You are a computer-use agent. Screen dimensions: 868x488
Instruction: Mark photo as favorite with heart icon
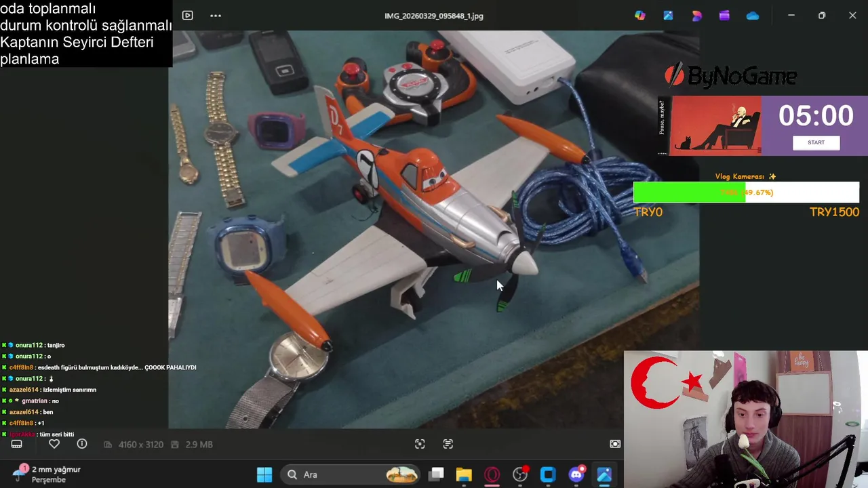(54, 444)
